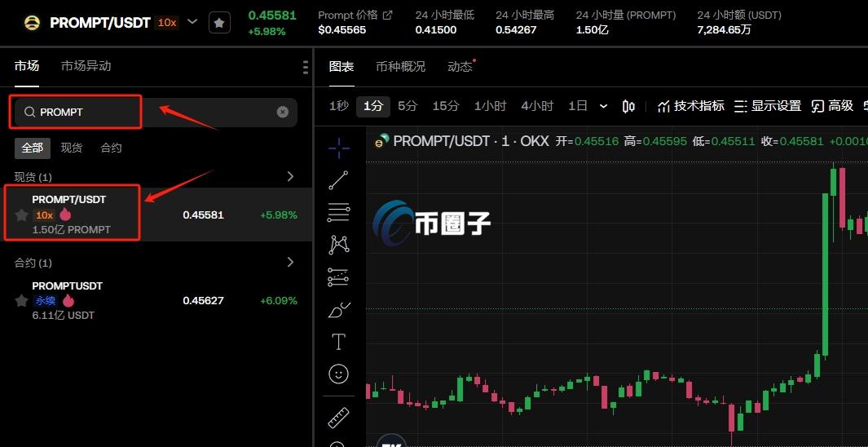Select the 全部 filter
The image size is (868, 447).
point(32,148)
